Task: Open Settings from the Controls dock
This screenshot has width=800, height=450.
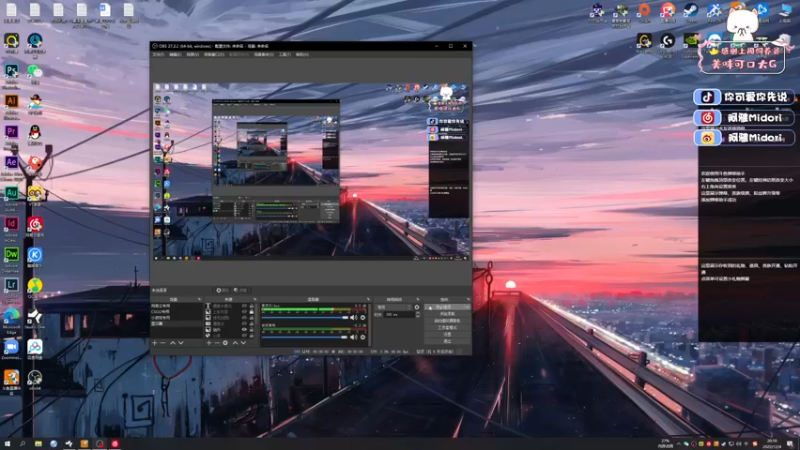Action: coord(447,334)
